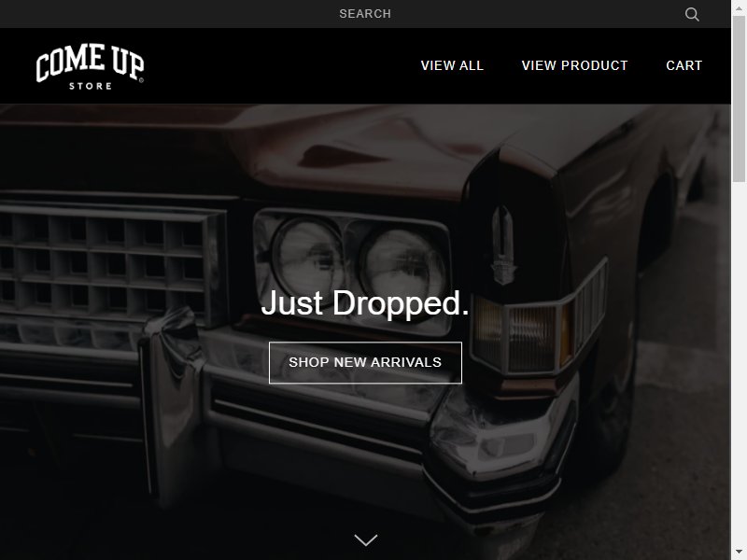The height and width of the screenshot is (560, 747).
Task: Click the registered trademark symbol by the logo
Action: point(141,80)
